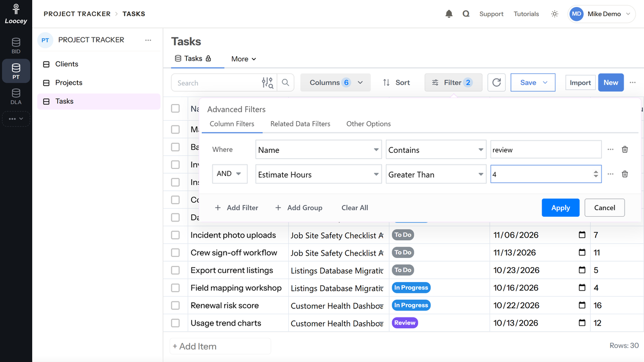Open the date picker for 10/13/2026
Viewport: 644px width, 362px height.
(582, 323)
